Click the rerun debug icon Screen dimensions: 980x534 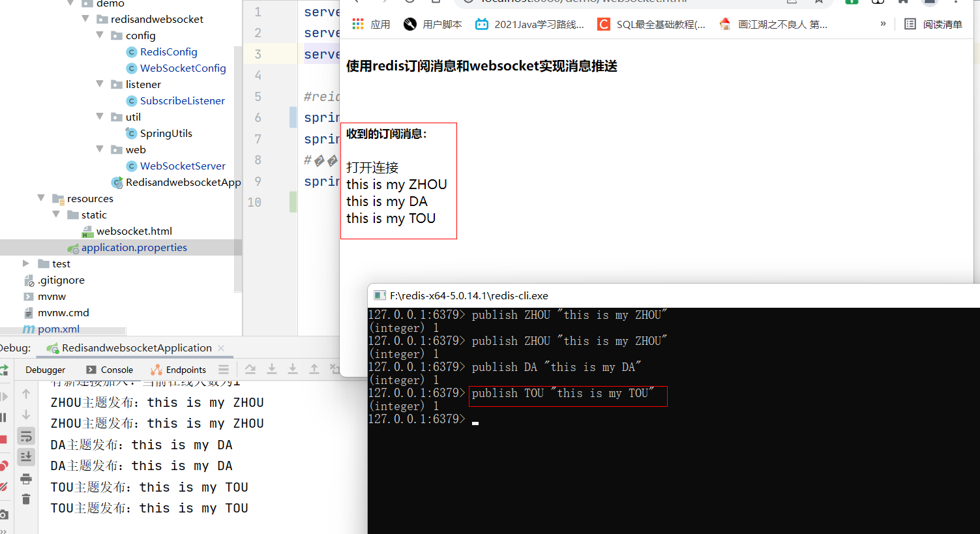click(3, 370)
